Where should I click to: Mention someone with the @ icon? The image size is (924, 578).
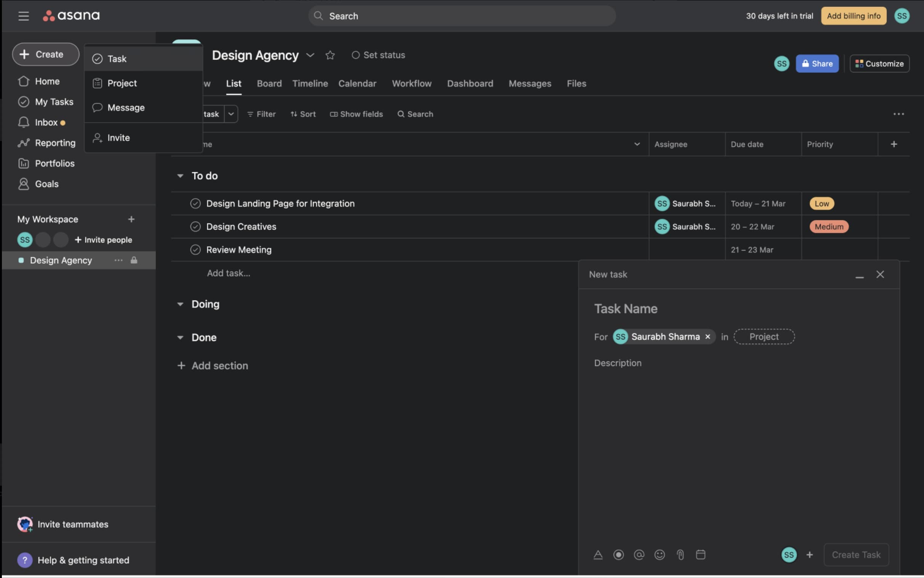pos(639,554)
